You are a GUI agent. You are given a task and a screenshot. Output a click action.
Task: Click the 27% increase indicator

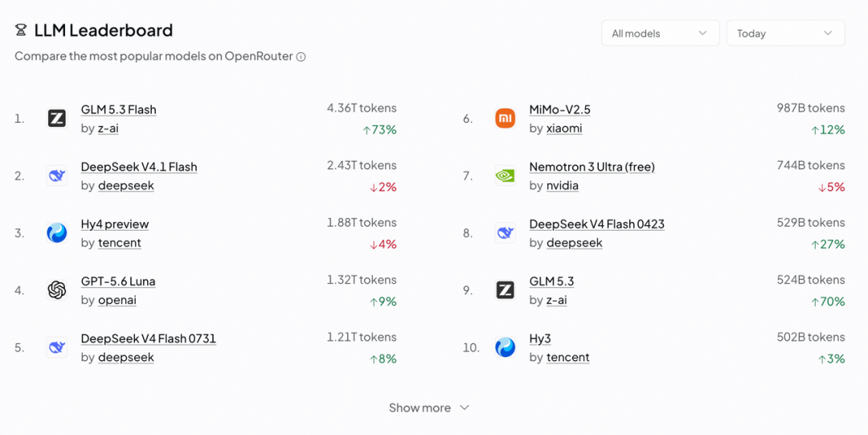[828, 244]
